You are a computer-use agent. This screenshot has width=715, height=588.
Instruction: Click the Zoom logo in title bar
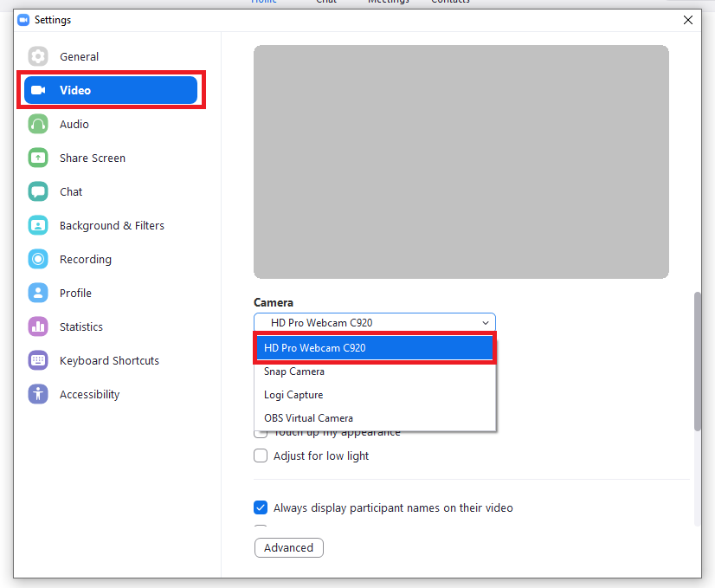tap(23, 20)
